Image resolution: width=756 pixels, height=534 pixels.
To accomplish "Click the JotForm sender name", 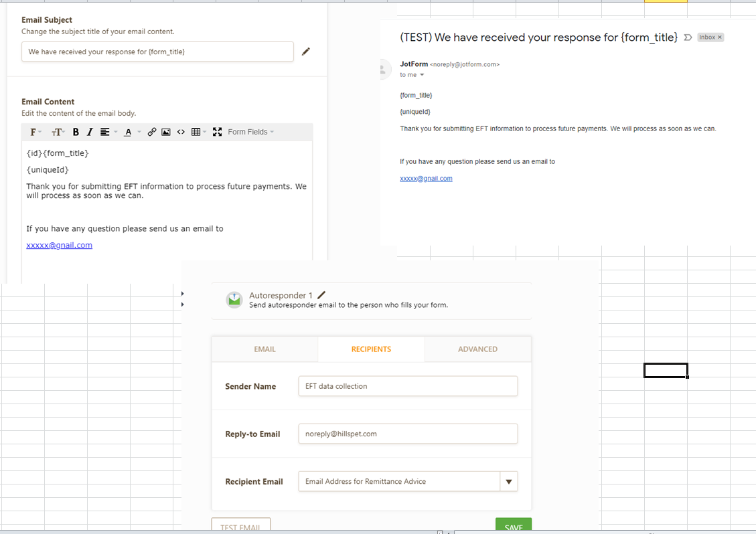I will click(414, 64).
